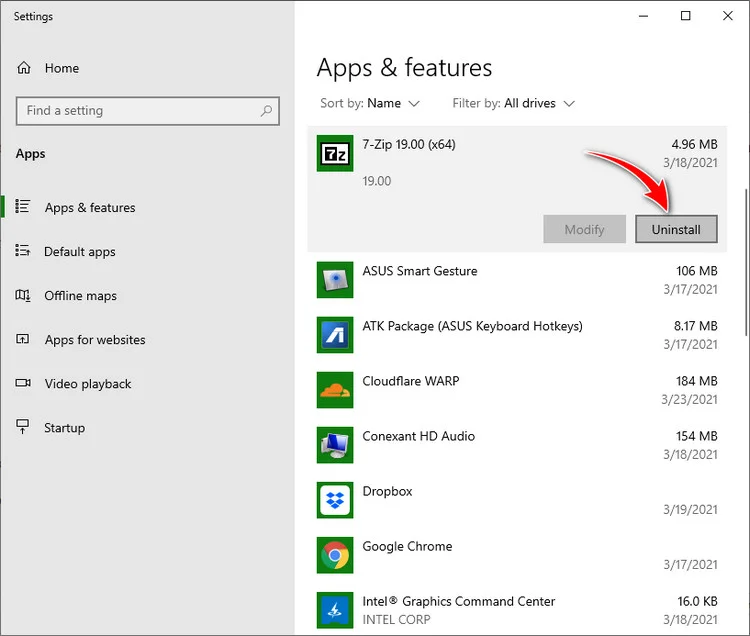Click the Apps for websites icon
This screenshot has height=636, width=750.
click(22, 339)
